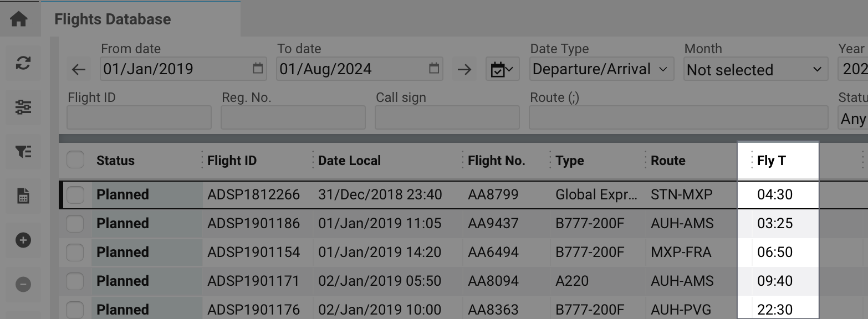Expand the Month dropdown
868x319 pixels.
[754, 70]
